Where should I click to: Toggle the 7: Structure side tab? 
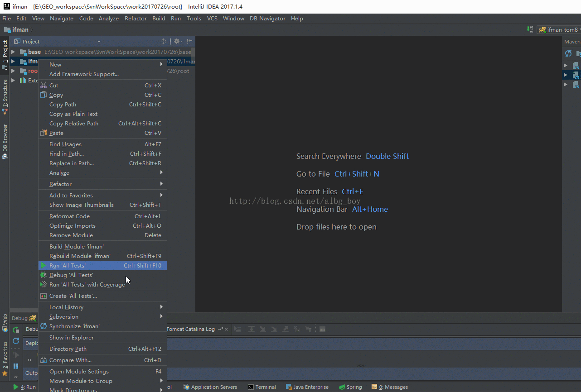coord(5,96)
